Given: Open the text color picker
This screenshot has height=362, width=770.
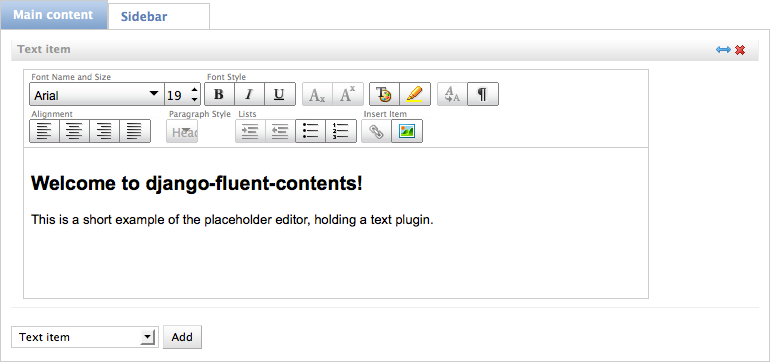Looking at the screenshot, I should pyautogui.click(x=385, y=94).
